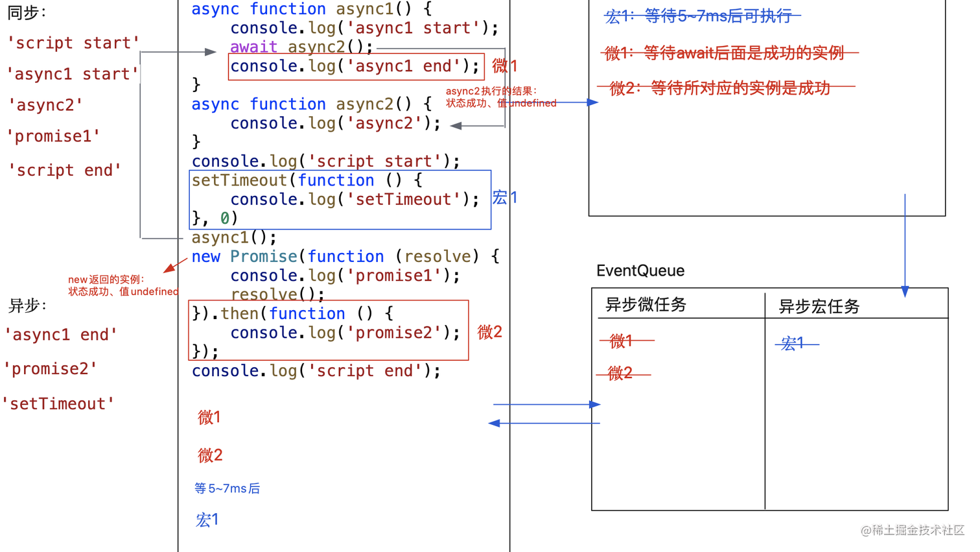Click the blue '等5~7ms后' text
The width and height of the screenshot is (980, 552).
tap(227, 488)
